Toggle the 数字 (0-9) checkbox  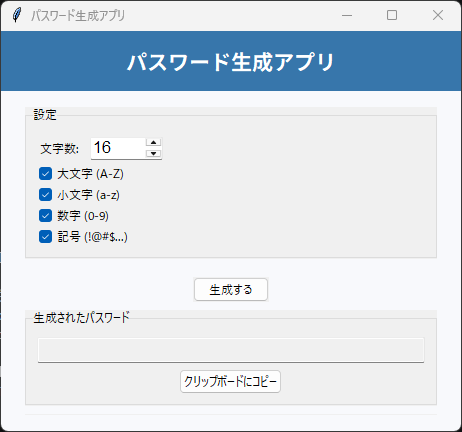[45, 216]
